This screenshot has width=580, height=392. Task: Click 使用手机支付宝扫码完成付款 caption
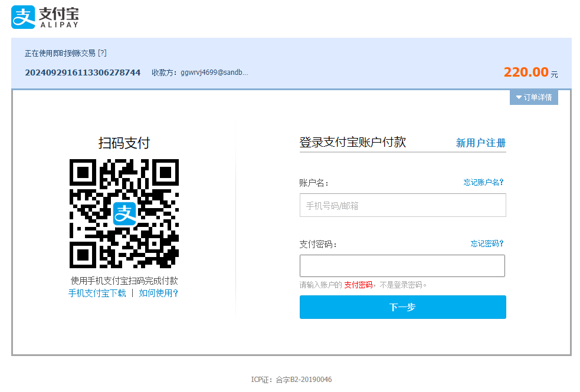(124, 281)
